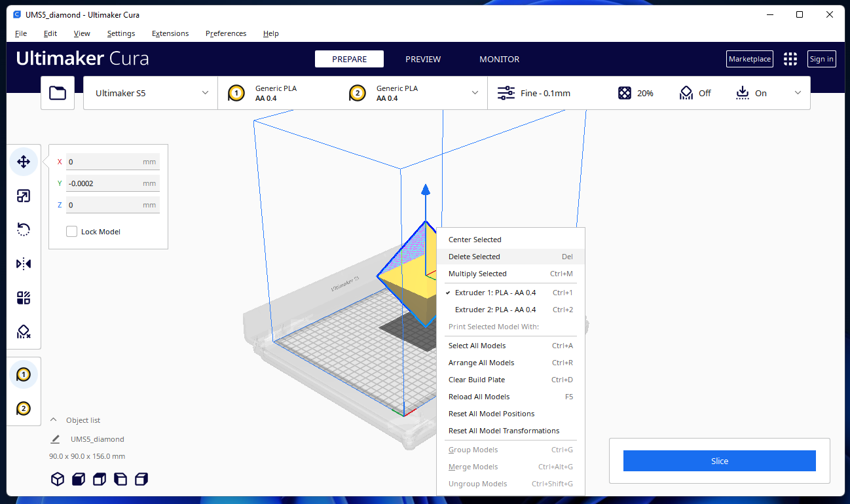Click extruder 1 Generic PLA icon
Image resolution: width=850 pixels, height=504 pixels.
[237, 93]
